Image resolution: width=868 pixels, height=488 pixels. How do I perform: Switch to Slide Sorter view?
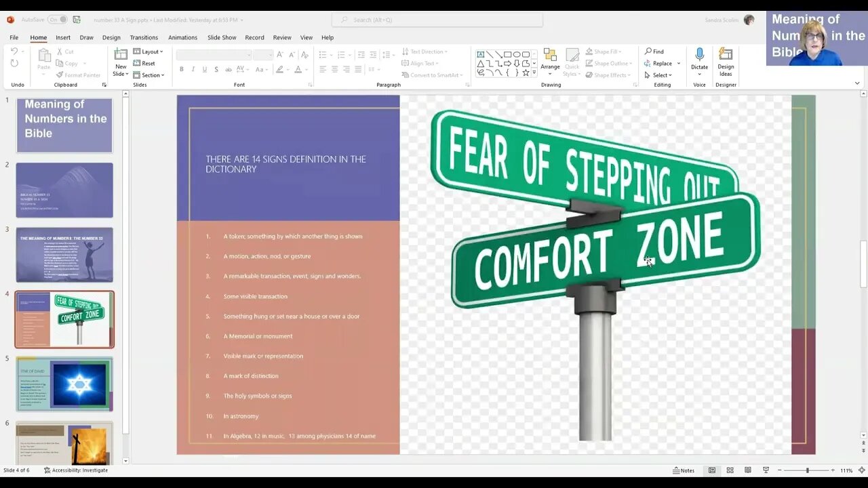click(x=730, y=470)
